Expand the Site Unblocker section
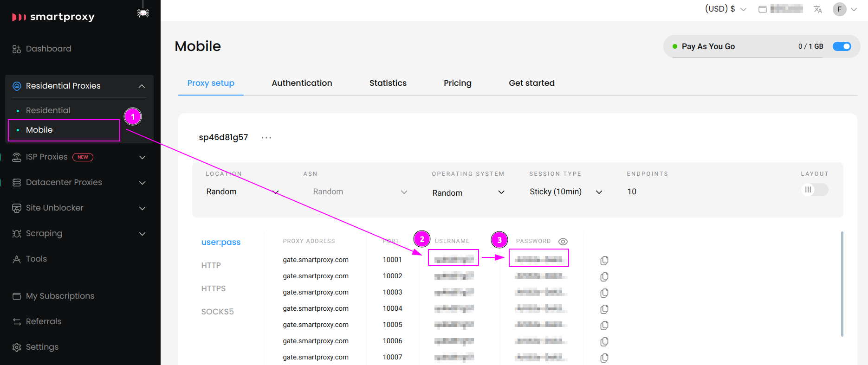This screenshot has height=365, width=868. pos(143,209)
